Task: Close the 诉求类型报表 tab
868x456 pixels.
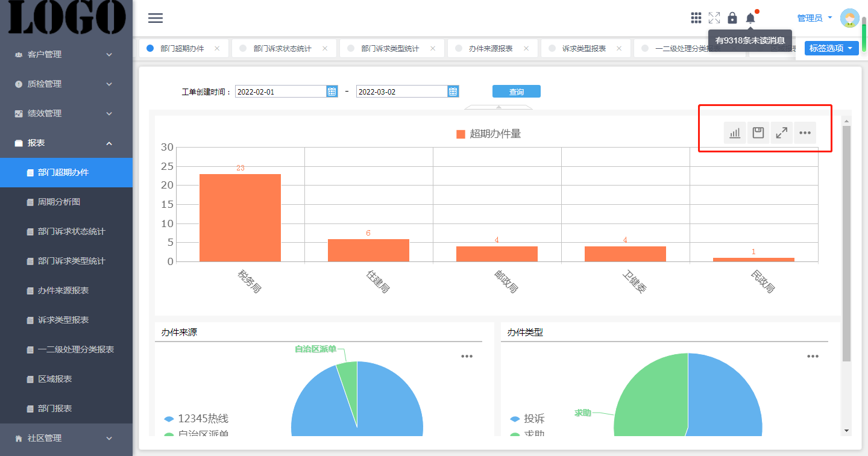Action: [620, 48]
